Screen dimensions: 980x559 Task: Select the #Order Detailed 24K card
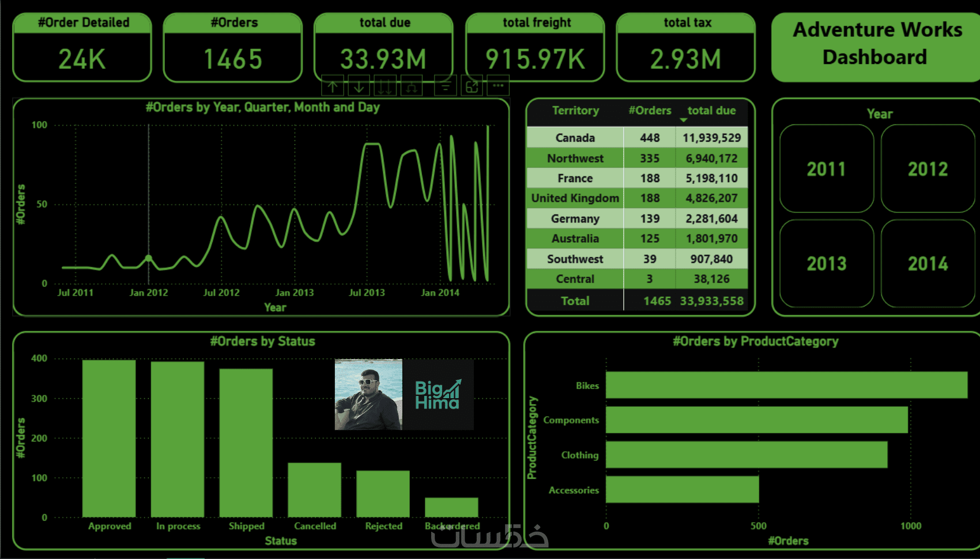point(82,47)
